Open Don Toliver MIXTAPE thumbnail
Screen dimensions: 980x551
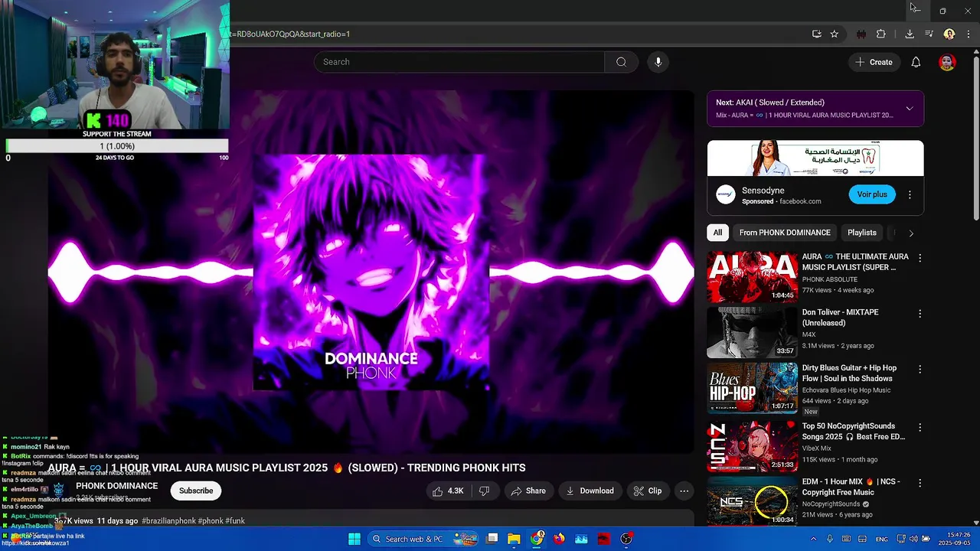coord(752,333)
